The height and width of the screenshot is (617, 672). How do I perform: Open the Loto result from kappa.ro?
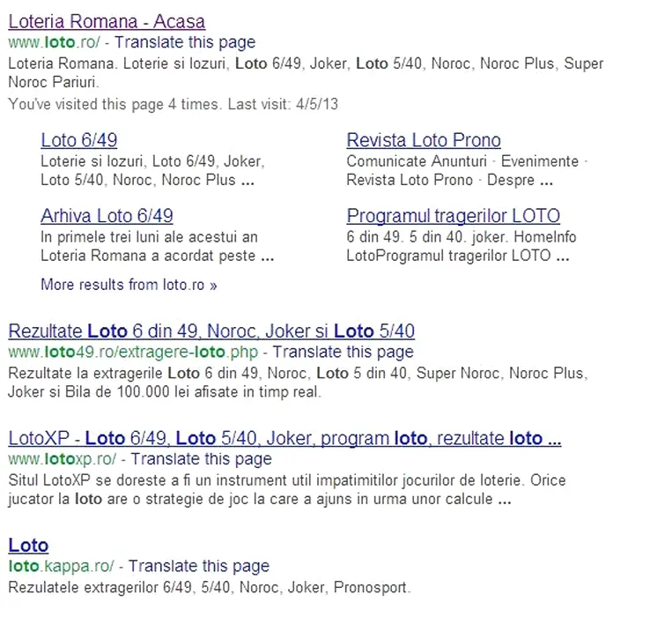click(28, 545)
